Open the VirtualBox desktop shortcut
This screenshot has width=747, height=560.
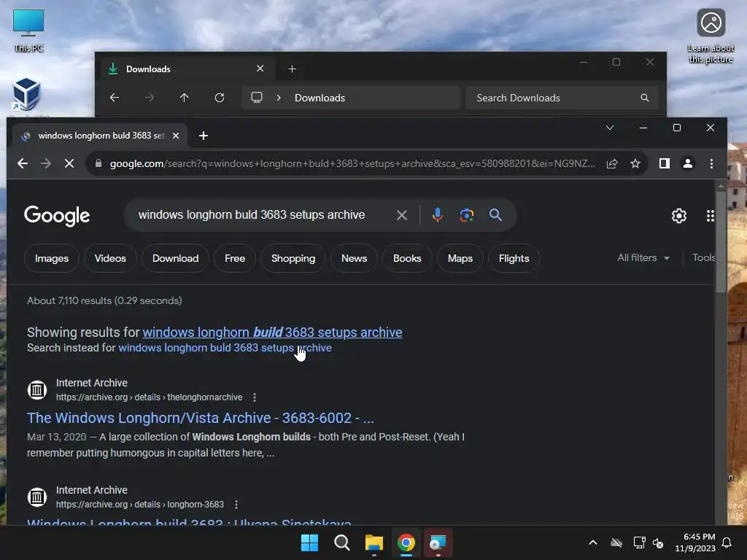tap(26, 94)
